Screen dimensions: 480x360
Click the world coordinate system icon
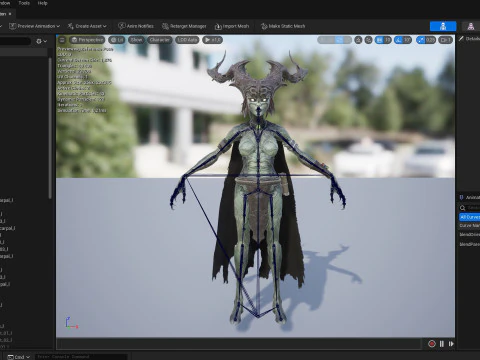(358, 40)
